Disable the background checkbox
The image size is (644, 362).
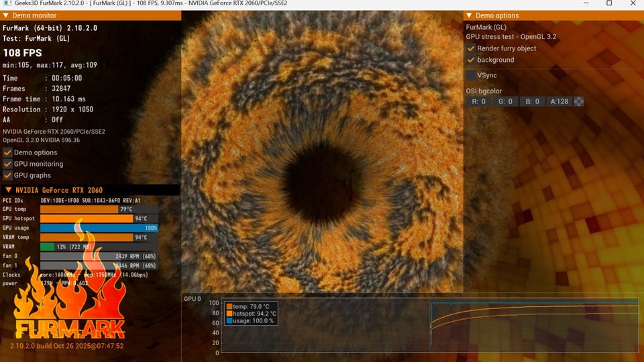(471, 60)
